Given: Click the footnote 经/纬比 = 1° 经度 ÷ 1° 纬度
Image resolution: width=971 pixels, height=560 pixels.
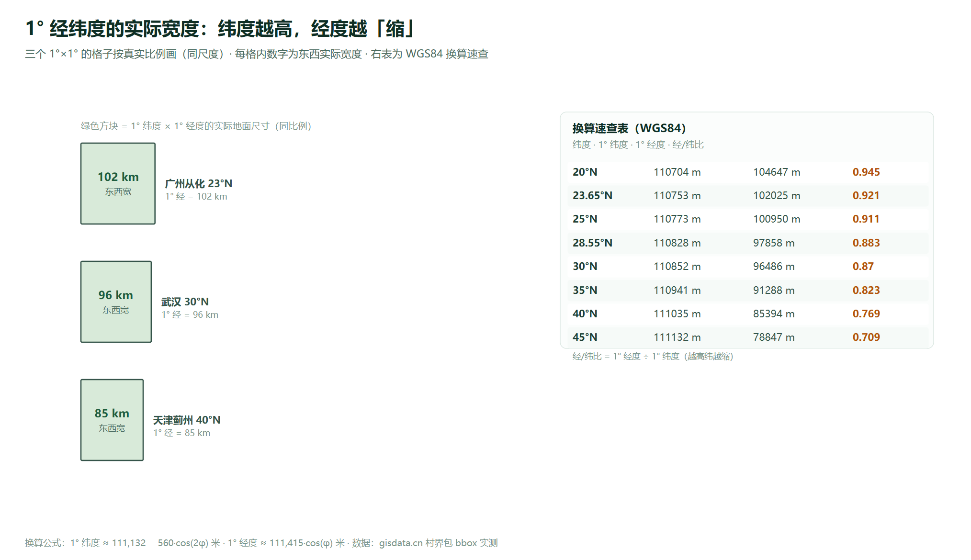Looking at the screenshot, I should (x=626, y=357).
